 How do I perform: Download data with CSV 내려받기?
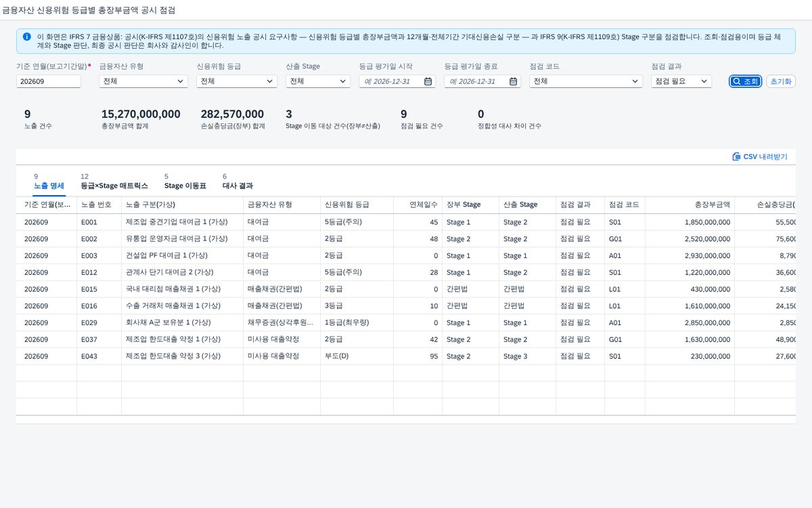coord(759,156)
